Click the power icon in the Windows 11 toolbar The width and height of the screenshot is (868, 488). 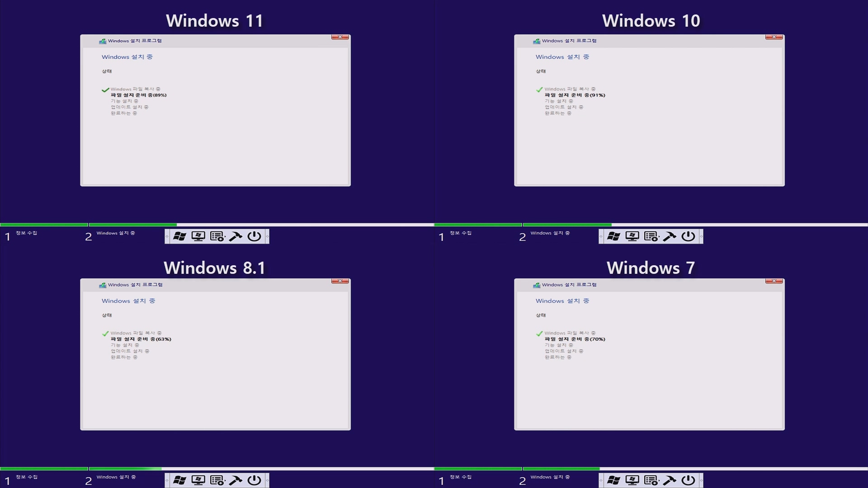point(254,236)
